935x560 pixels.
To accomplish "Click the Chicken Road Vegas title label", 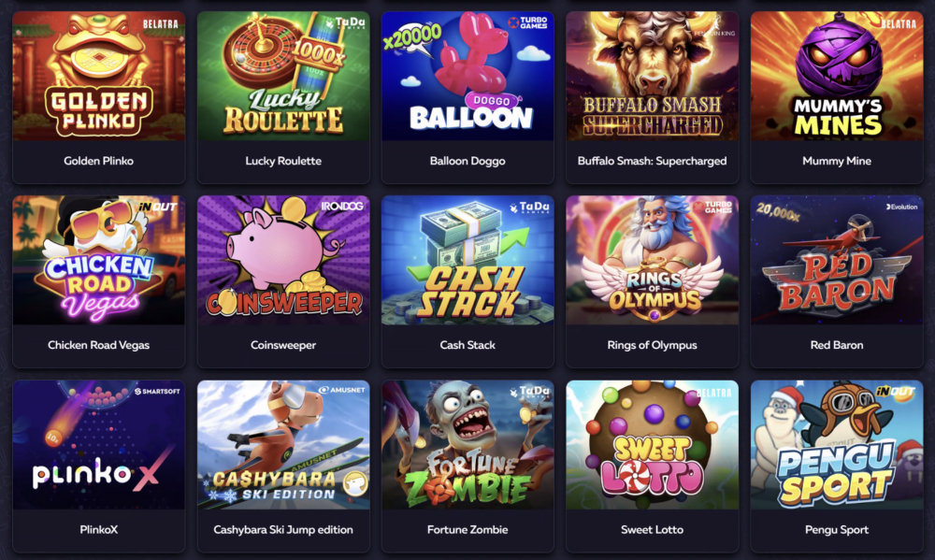I will (98, 345).
